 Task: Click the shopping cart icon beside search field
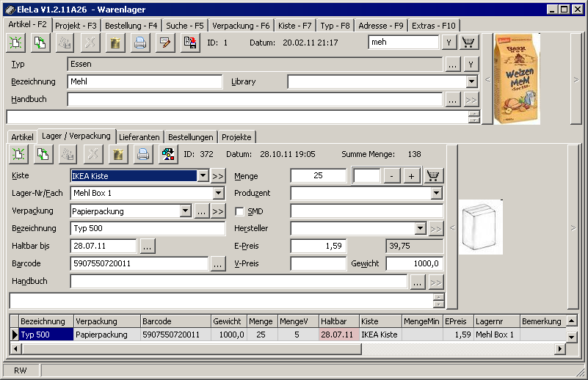[468, 43]
